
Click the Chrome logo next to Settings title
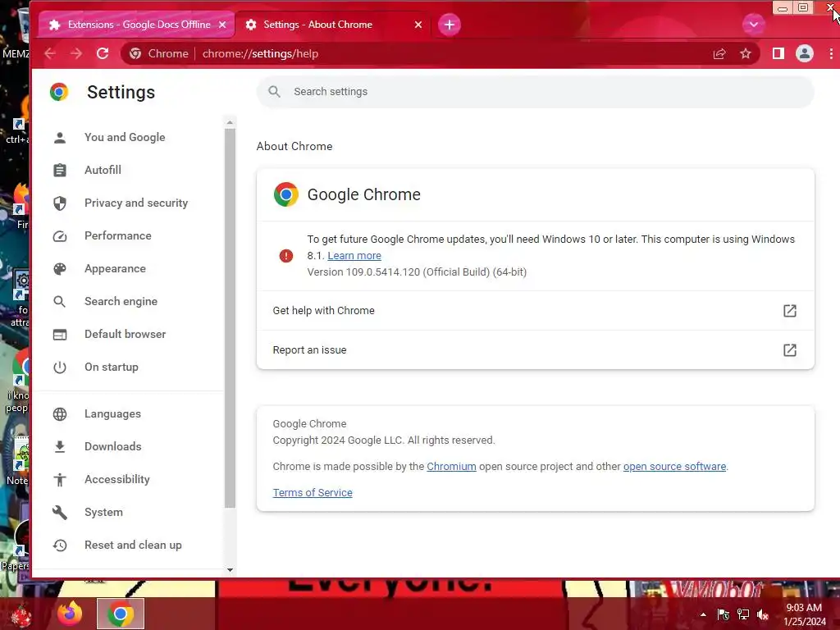pyautogui.click(x=59, y=92)
